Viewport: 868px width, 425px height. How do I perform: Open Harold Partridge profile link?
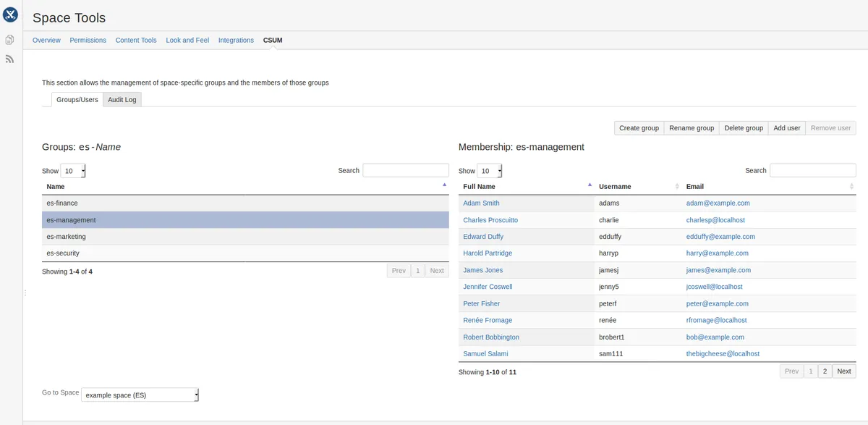(x=488, y=253)
